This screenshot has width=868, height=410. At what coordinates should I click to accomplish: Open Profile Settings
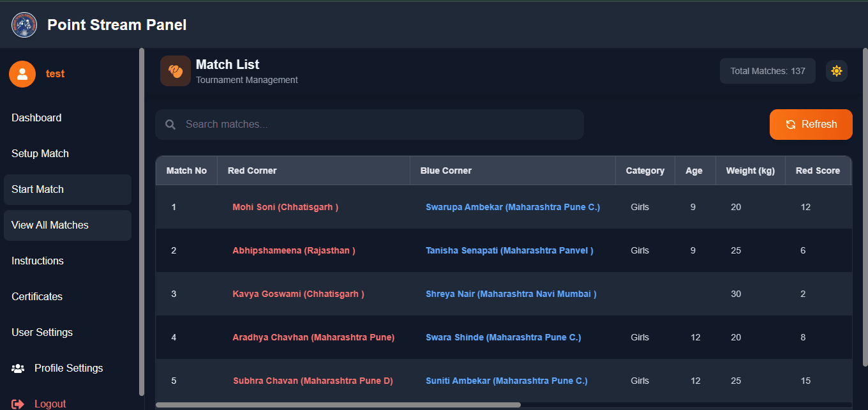pos(68,368)
